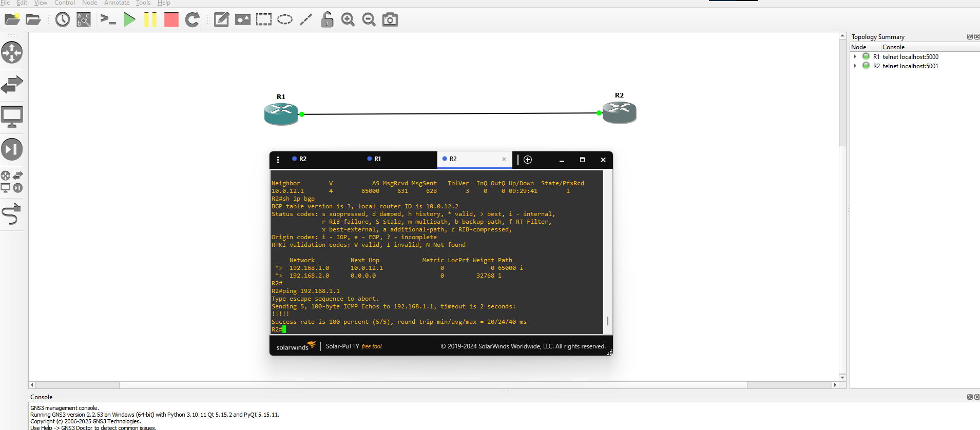Start all nodes with green play icon
The height and width of the screenshot is (430, 980).
pyautogui.click(x=129, y=19)
